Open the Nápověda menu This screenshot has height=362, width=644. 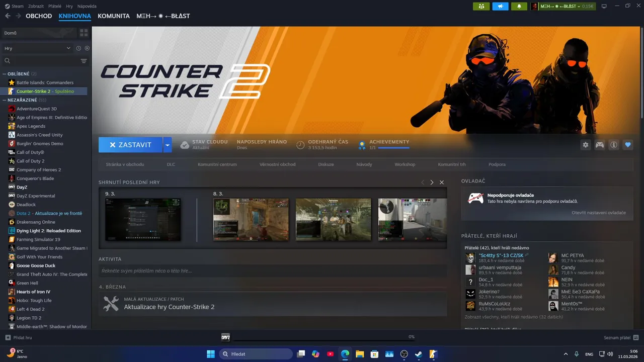pyautogui.click(x=87, y=6)
